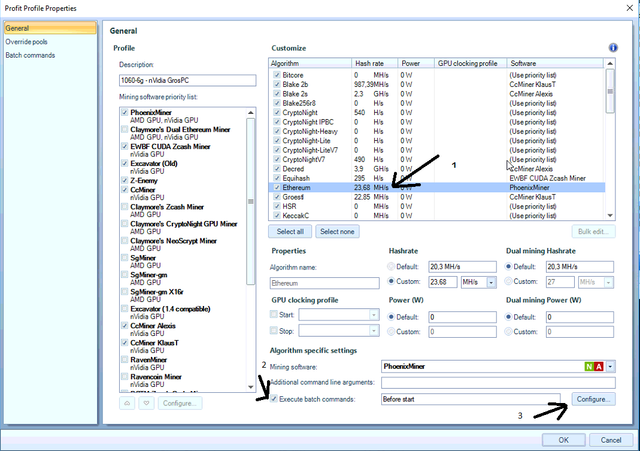This screenshot has height=451, width=640.
Task: Open the General section in sidebar
Action: 50,28
